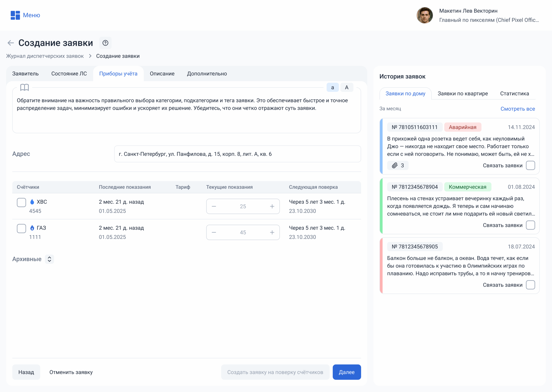Tick Связать заявки for Аварийная request

530,166
